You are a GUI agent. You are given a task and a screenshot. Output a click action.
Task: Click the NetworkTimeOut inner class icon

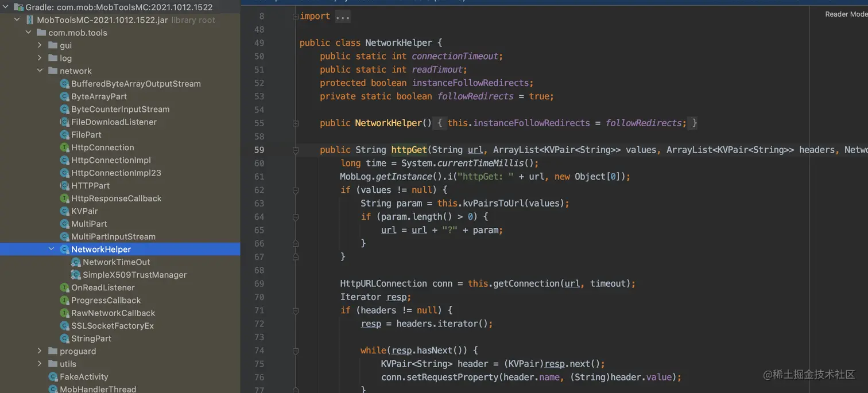[76, 262]
